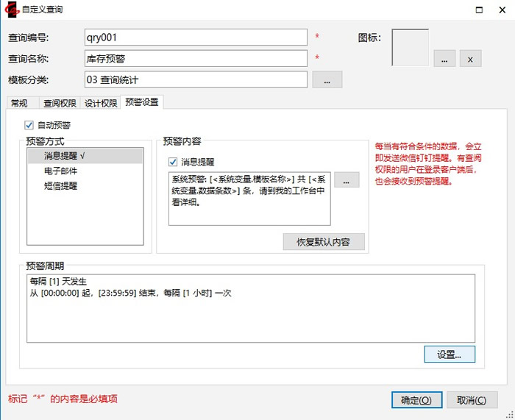This screenshot has height=420, width=515.
Task: Open the 设计权限 tab
Action: pyautogui.click(x=100, y=103)
